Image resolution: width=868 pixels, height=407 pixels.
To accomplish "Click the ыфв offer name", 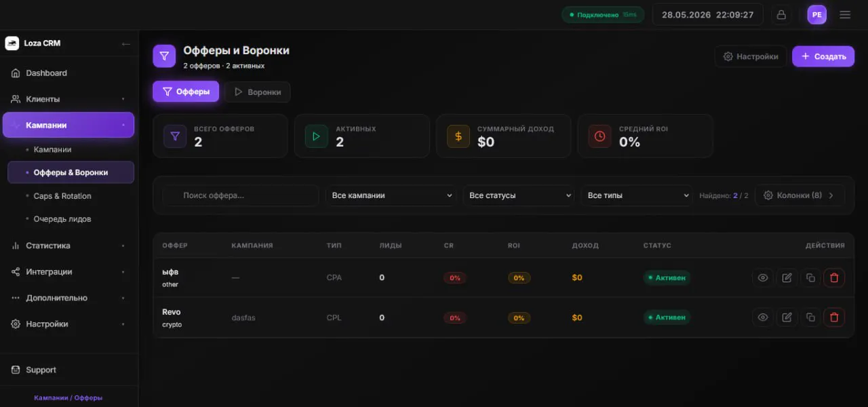I will 170,272.
